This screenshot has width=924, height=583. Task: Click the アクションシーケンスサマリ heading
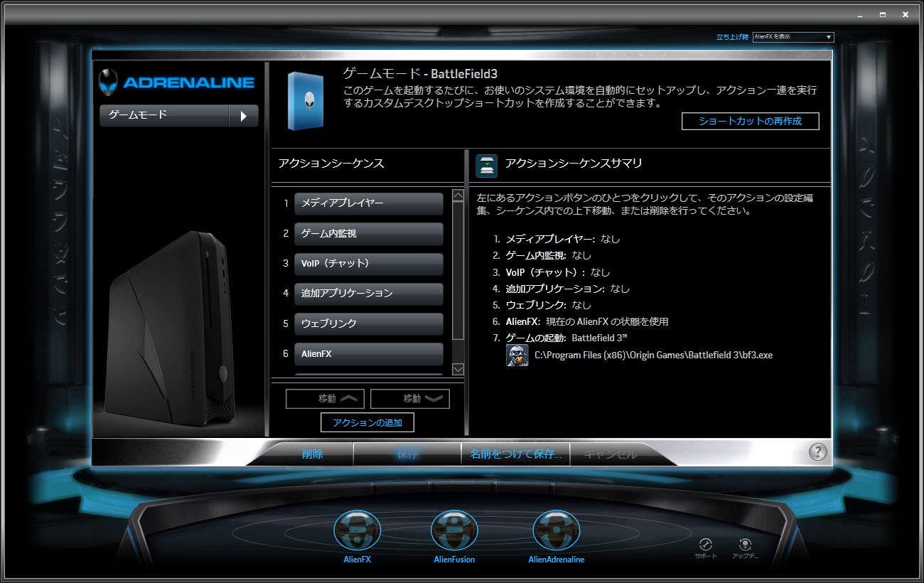574,164
